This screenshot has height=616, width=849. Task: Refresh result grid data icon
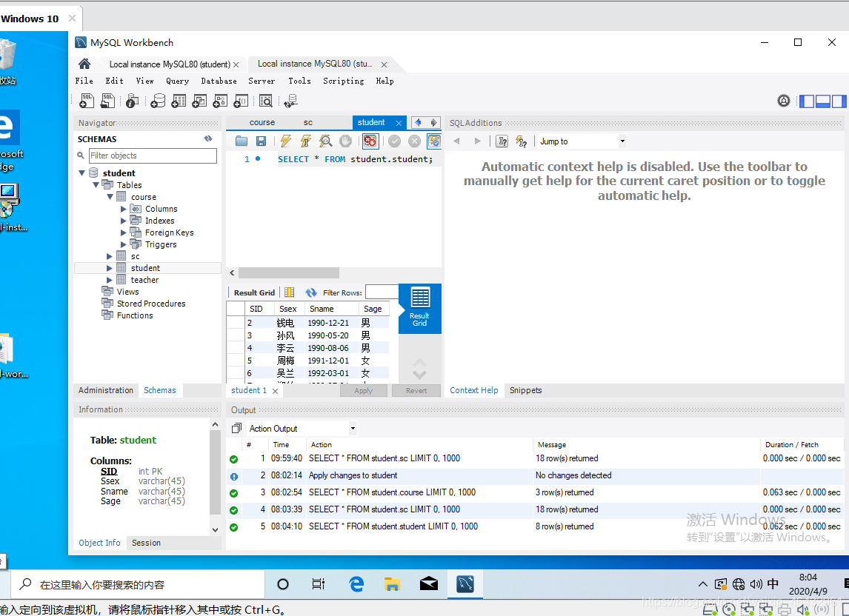pyautogui.click(x=311, y=292)
